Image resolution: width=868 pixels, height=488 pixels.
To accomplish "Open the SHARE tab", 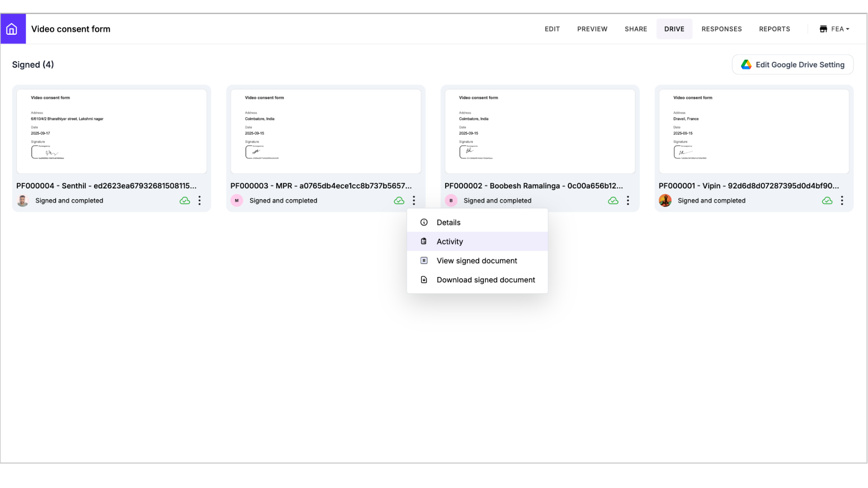I will [636, 29].
